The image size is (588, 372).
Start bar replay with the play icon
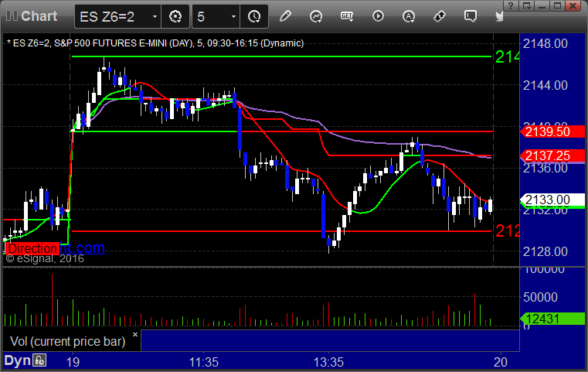378,16
